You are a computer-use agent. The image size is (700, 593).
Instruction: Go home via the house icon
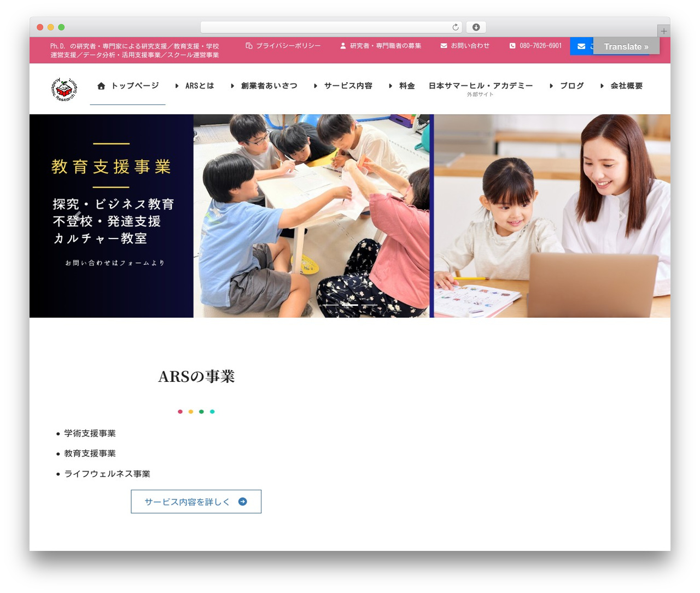click(101, 86)
